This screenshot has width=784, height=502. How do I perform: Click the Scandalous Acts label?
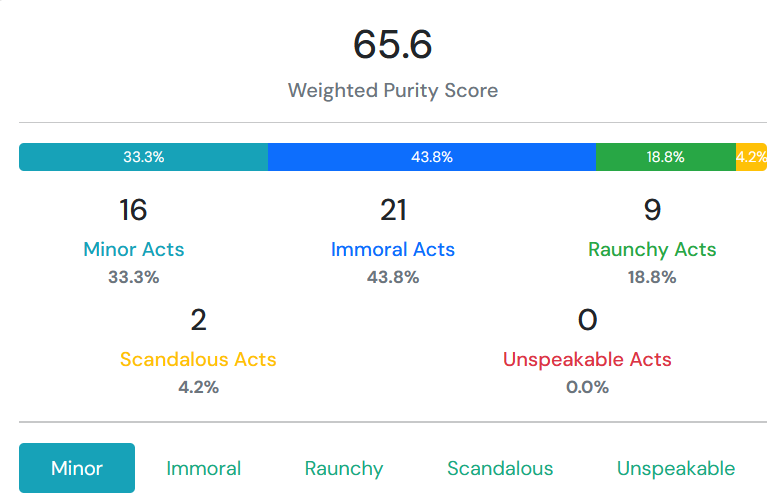click(x=198, y=359)
